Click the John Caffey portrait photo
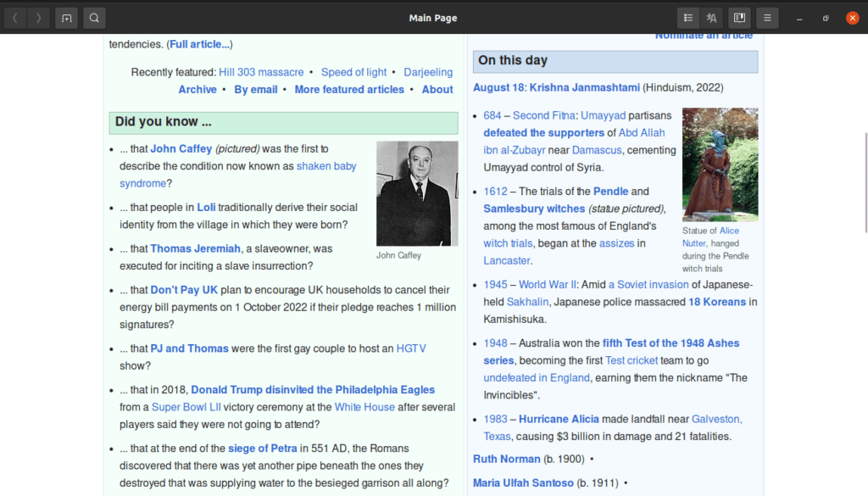 [x=417, y=193]
